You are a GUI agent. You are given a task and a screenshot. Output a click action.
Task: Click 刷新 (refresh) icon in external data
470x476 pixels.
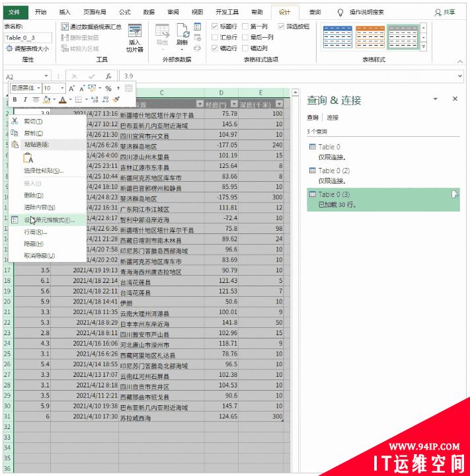182,30
